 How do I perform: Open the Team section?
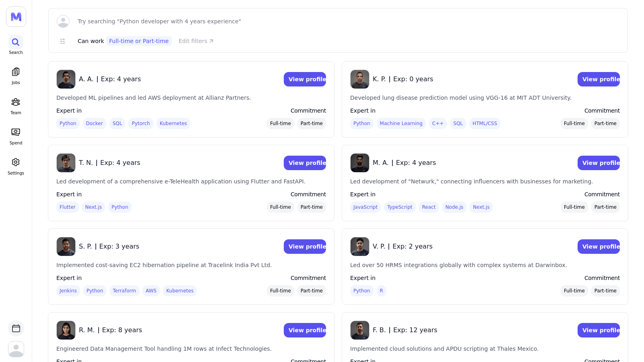coord(16,106)
